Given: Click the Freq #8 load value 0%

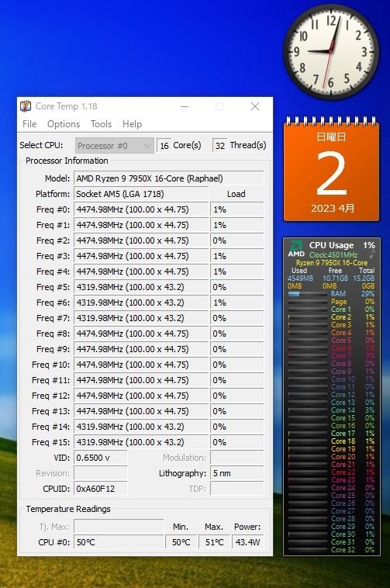Looking at the screenshot, I should (236, 334).
